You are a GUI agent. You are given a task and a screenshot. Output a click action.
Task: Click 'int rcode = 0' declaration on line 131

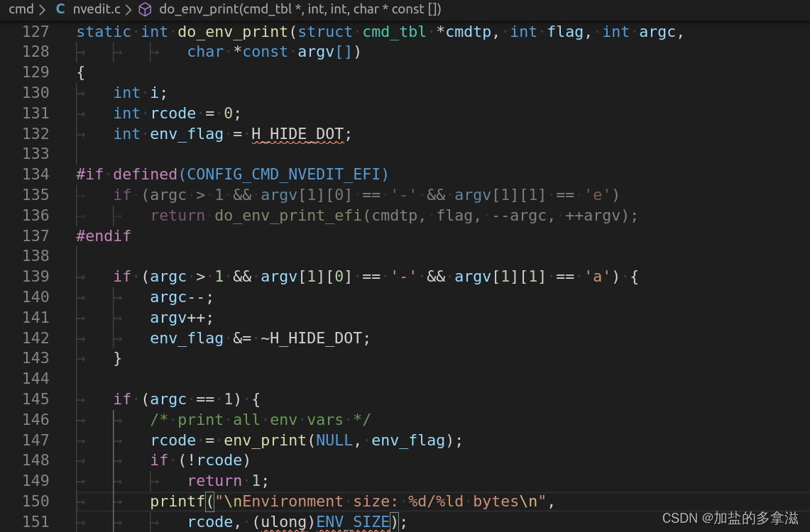(177, 113)
